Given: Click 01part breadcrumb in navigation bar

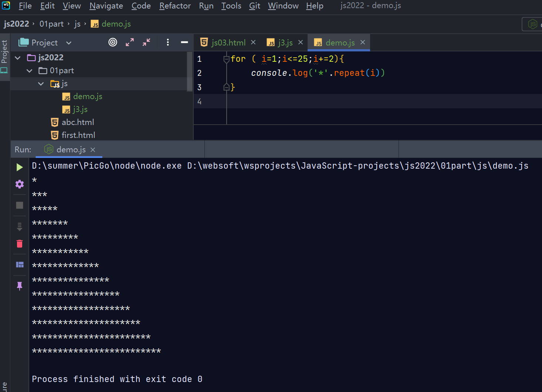Looking at the screenshot, I should click(51, 24).
